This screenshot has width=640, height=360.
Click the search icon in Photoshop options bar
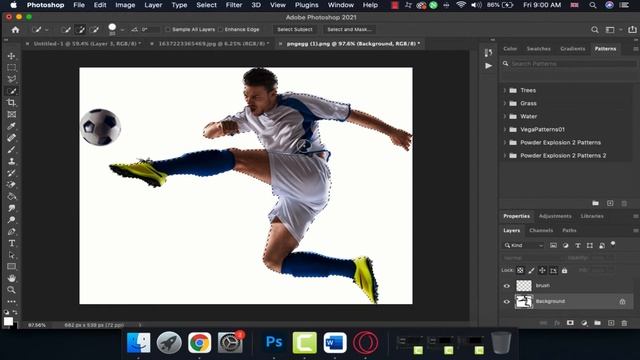click(x=595, y=30)
